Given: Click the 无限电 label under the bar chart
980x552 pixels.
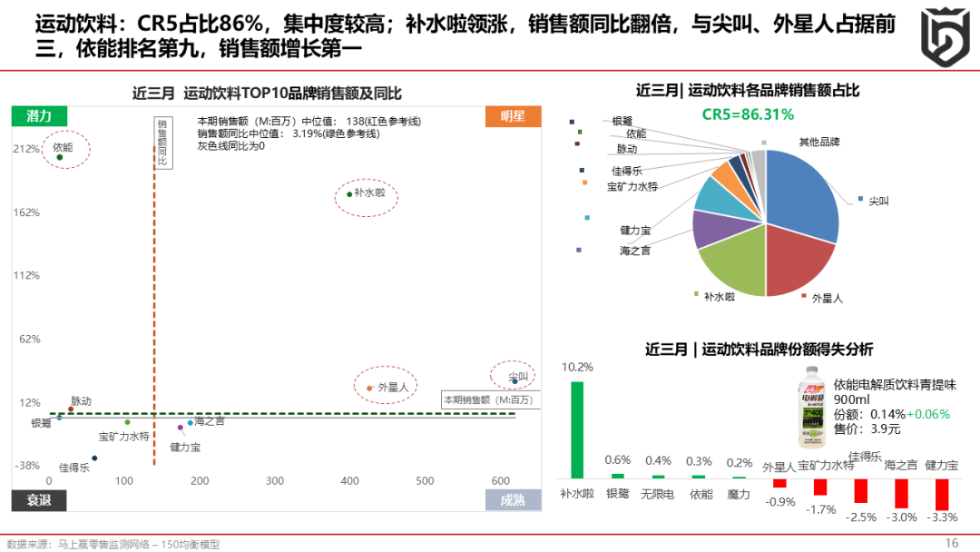Looking at the screenshot, I should [x=658, y=494].
